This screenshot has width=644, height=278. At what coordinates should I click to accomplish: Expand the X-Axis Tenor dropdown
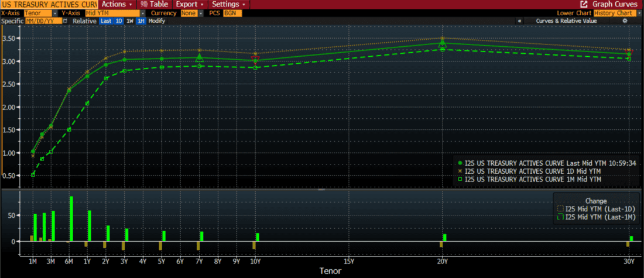(x=55, y=13)
